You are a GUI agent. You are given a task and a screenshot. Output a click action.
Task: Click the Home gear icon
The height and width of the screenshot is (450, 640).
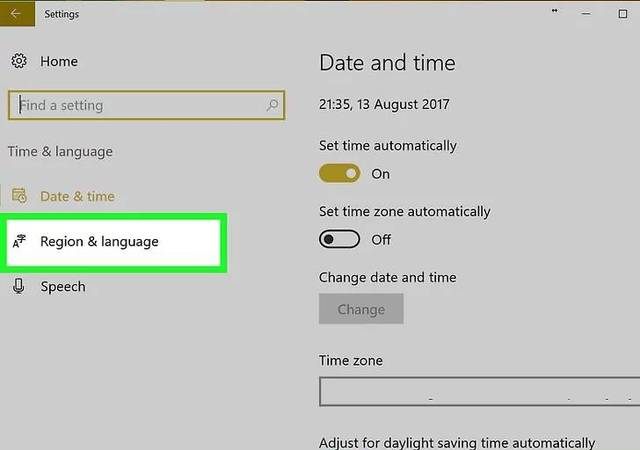click(19, 62)
